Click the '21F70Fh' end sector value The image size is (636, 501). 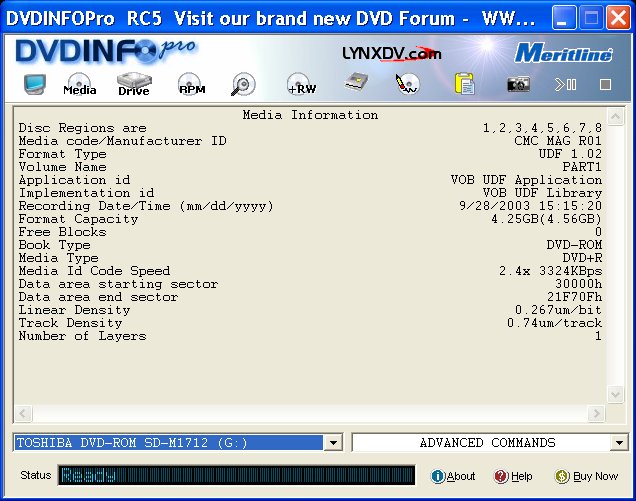coord(574,297)
